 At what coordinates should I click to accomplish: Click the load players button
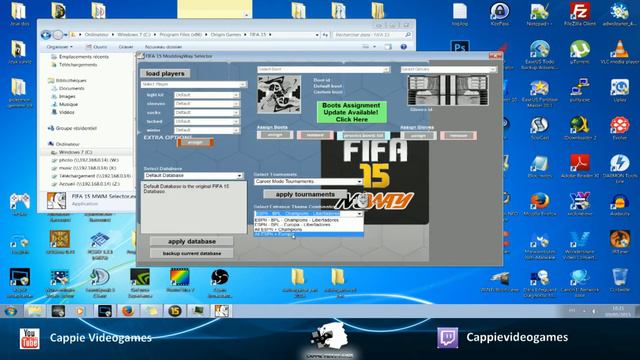(165, 73)
